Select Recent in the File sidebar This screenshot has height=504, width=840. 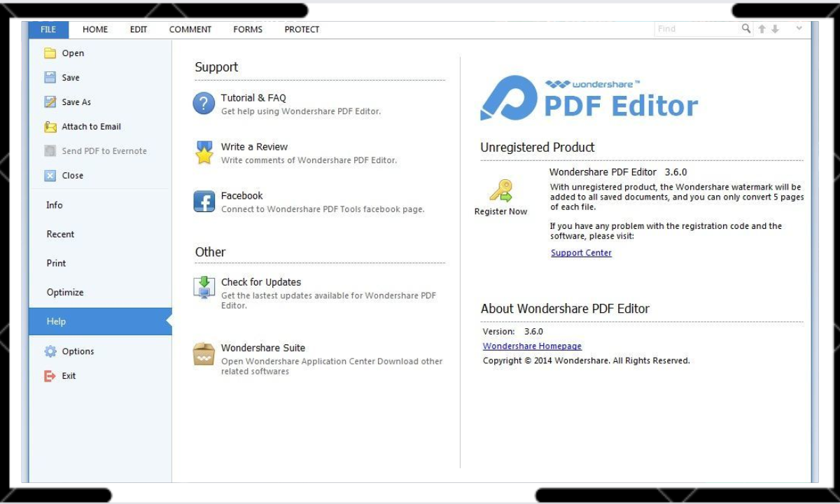coord(100,234)
